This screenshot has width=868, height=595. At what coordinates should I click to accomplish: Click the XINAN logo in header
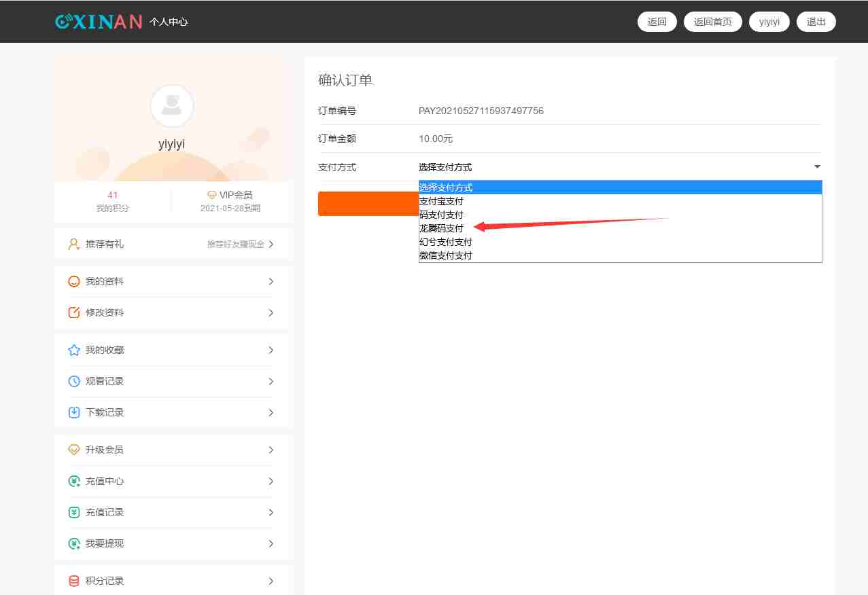(x=99, y=21)
